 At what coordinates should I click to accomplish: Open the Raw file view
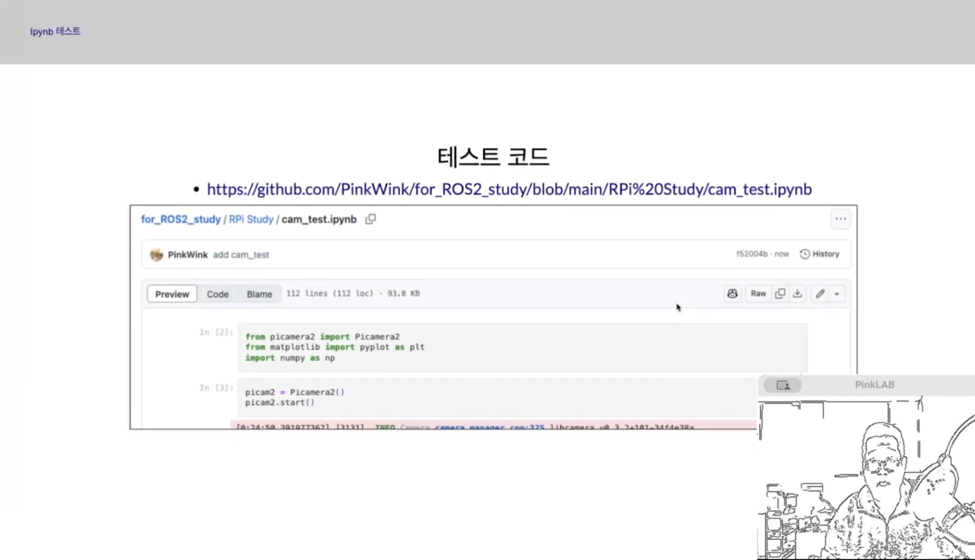(758, 294)
